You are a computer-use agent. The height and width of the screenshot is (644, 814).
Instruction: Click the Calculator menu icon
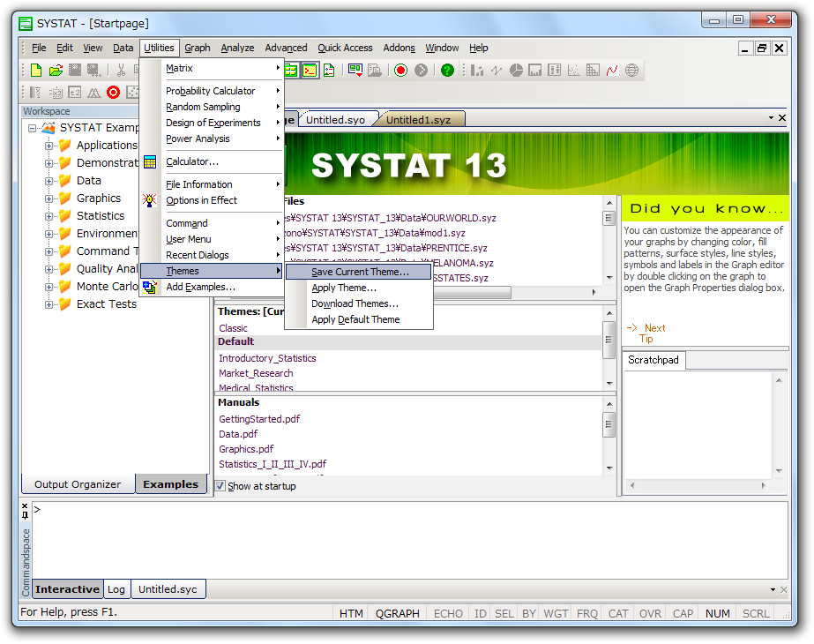click(150, 162)
